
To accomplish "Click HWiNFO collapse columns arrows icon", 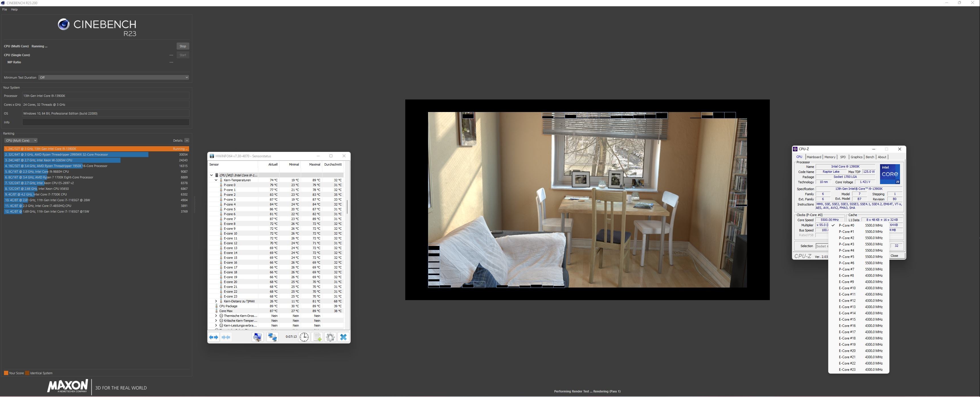I will pyautogui.click(x=226, y=337).
